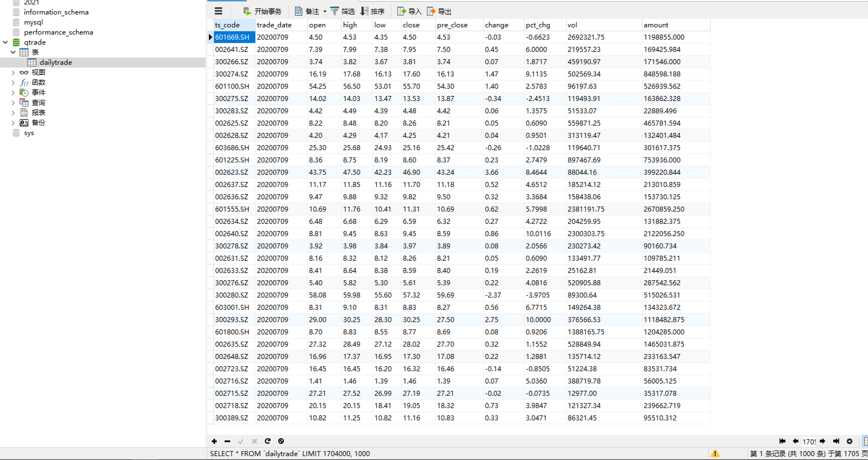Sort records using the 排序 icon

tap(372, 11)
